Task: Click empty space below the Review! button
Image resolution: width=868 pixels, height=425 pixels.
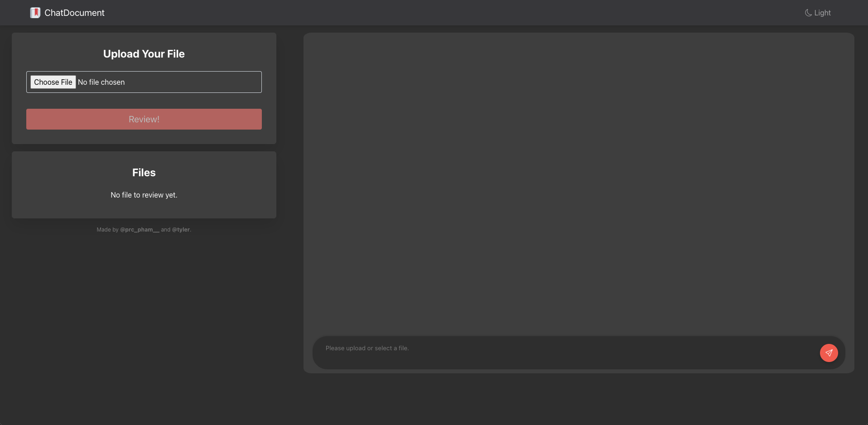Action: point(144,137)
